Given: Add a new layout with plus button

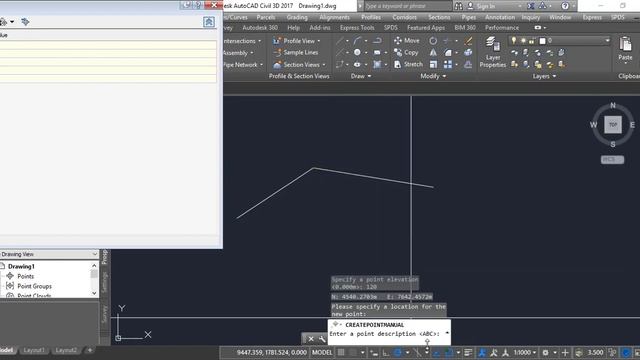Looking at the screenshot, I should coord(90,350).
